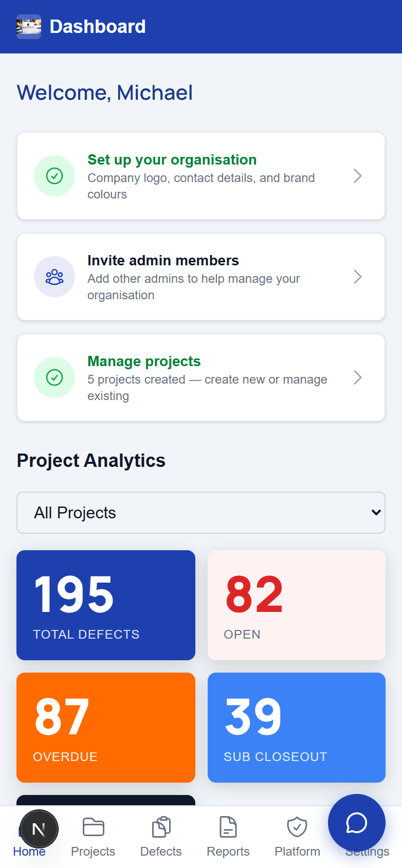Open the Total Defects 195 card
Screen dimensions: 402x868
click(x=106, y=605)
